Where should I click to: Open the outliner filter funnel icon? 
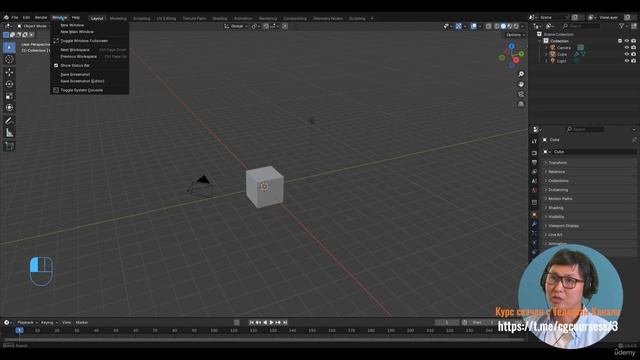622,26
